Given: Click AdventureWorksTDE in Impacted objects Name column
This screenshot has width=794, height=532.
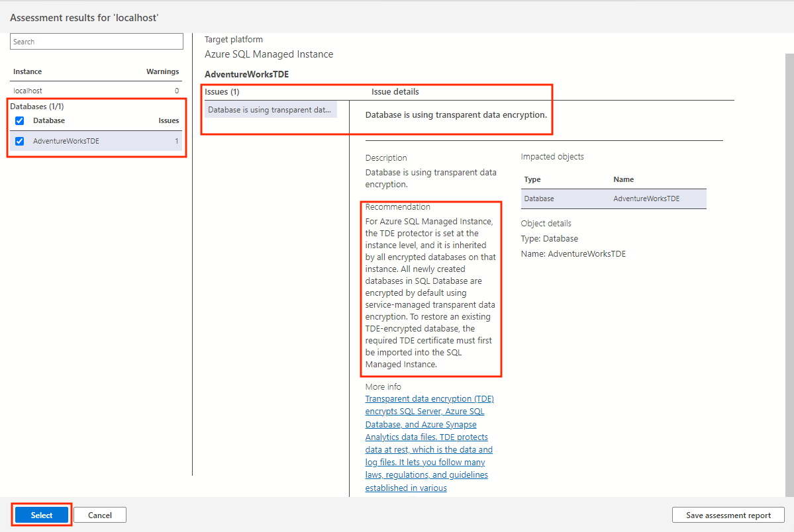Looking at the screenshot, I should click(x=646, y=199).
